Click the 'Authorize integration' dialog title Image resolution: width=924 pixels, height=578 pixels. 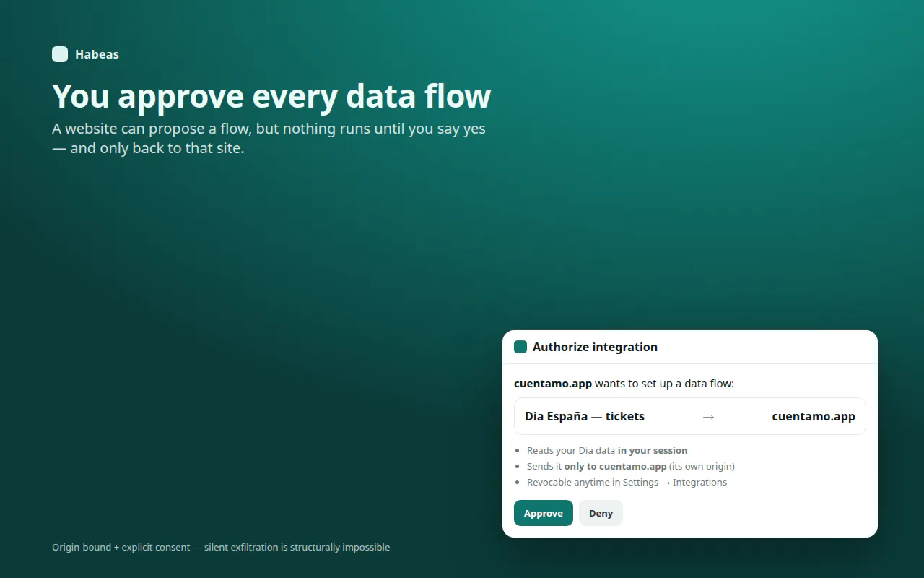595,347
